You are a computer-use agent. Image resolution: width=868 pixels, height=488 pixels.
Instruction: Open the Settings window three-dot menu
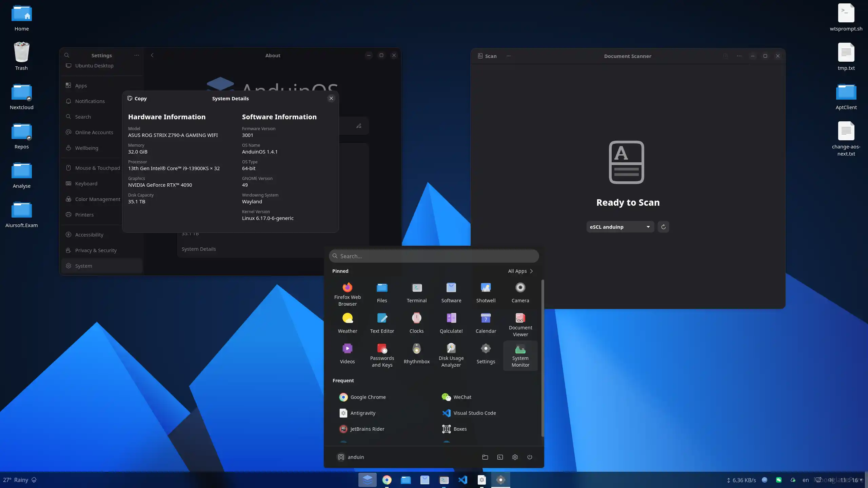(x=136, y=55)
